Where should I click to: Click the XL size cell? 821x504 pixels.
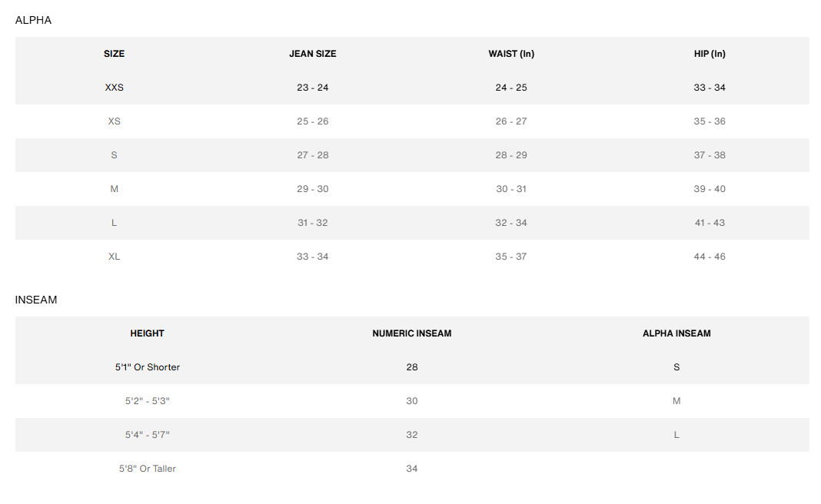114,257
